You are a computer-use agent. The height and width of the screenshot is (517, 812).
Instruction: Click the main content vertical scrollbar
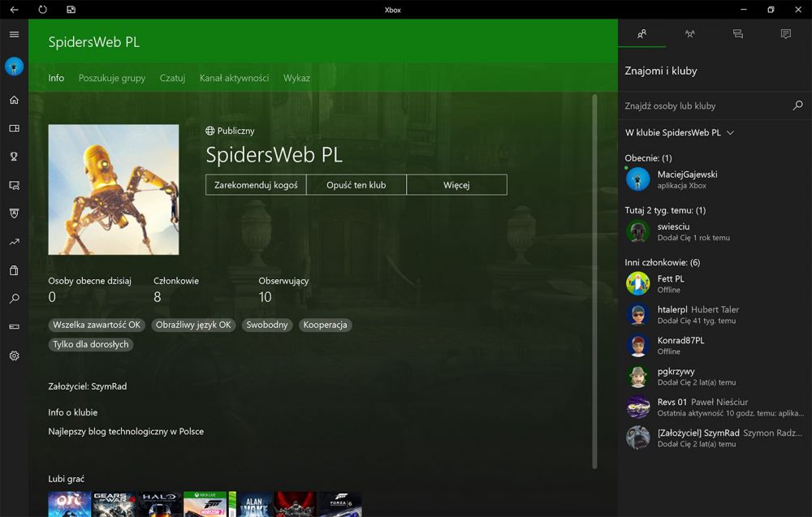[594, 281]
